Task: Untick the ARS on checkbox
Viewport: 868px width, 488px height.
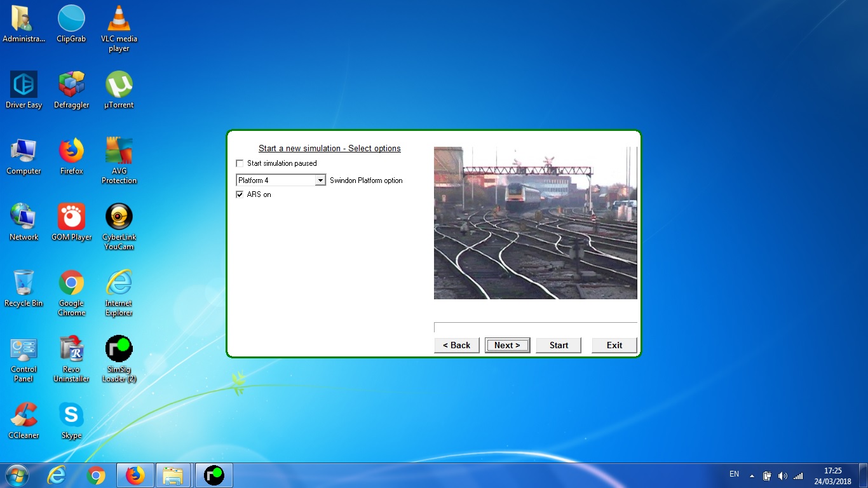Action: click(x=240, y=194)
